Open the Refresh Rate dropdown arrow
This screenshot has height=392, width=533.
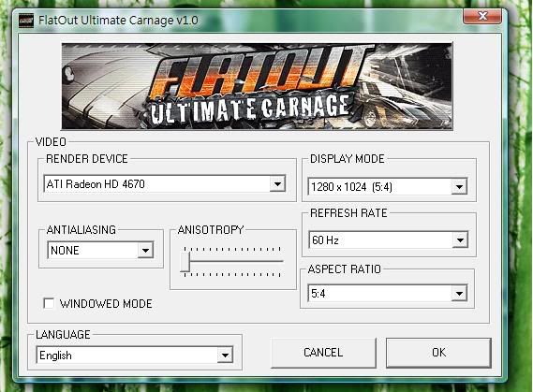coord(460,240)
